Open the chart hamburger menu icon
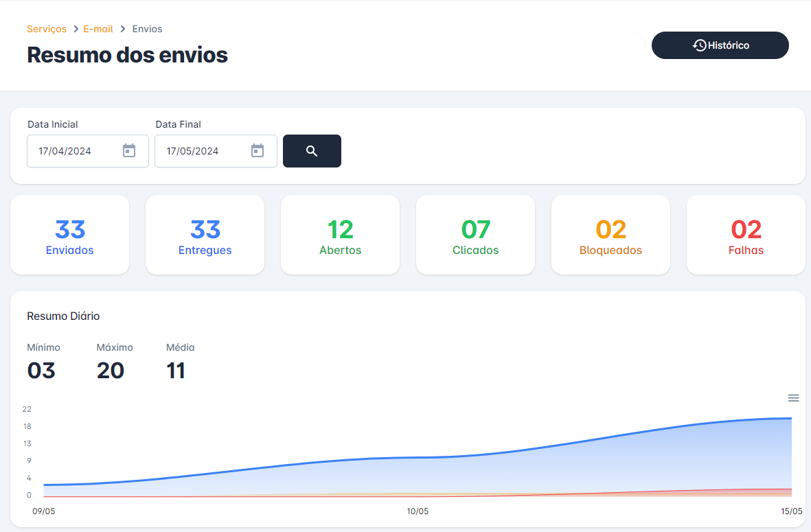 [793, 398]
